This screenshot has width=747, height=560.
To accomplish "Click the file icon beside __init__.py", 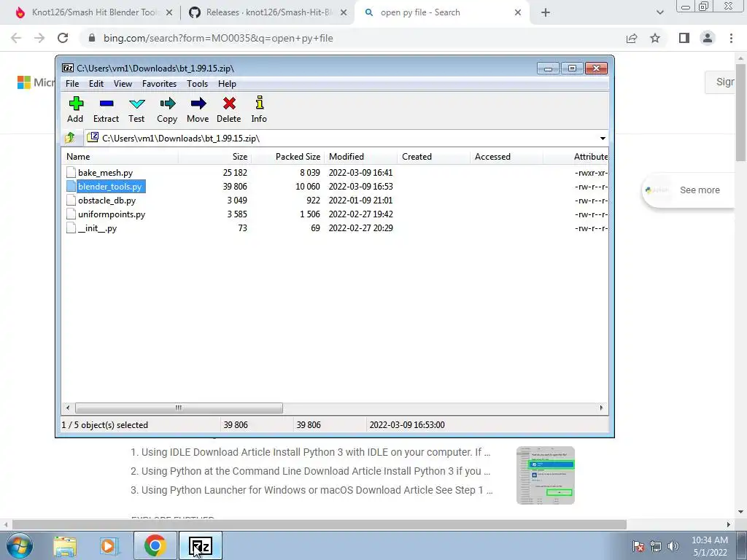I will click(71, 227).
